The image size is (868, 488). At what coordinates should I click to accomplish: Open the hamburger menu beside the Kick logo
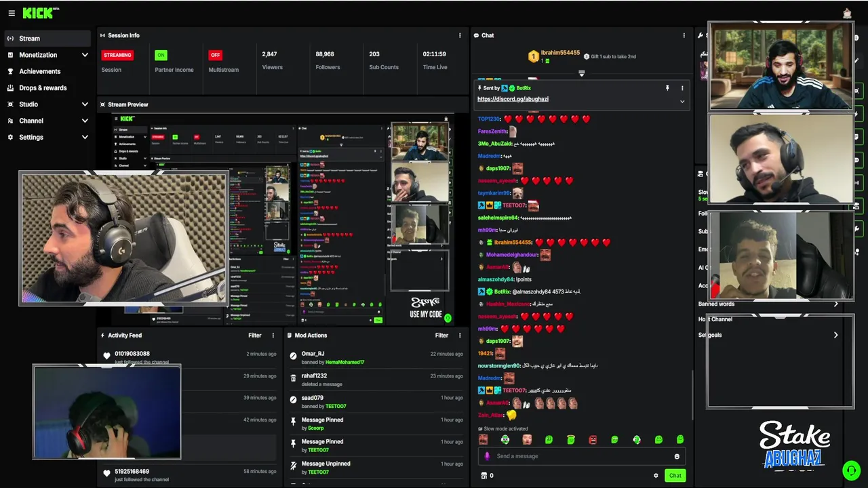(11, 13)
